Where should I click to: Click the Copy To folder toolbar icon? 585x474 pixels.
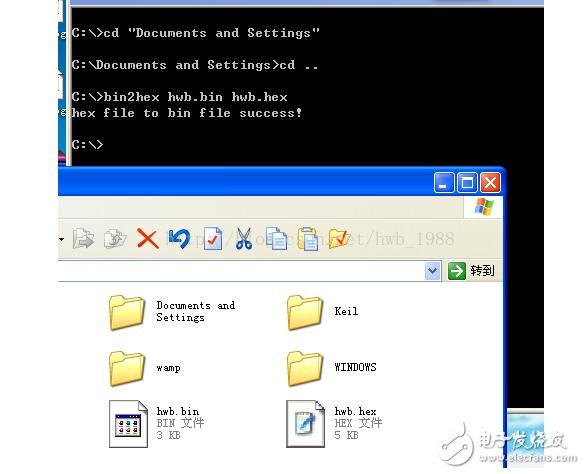[x=115, y=238]
